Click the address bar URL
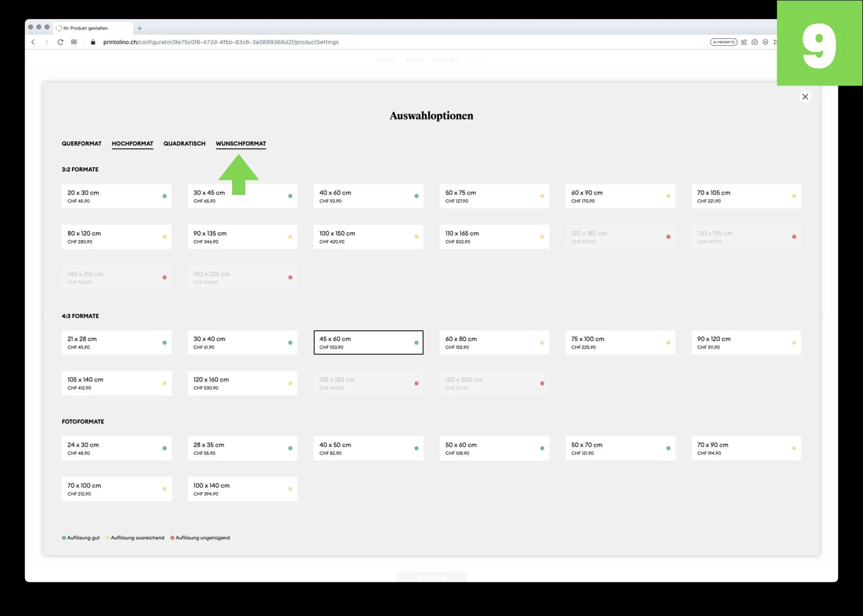The image size is (863, 616). pos(221,42)
